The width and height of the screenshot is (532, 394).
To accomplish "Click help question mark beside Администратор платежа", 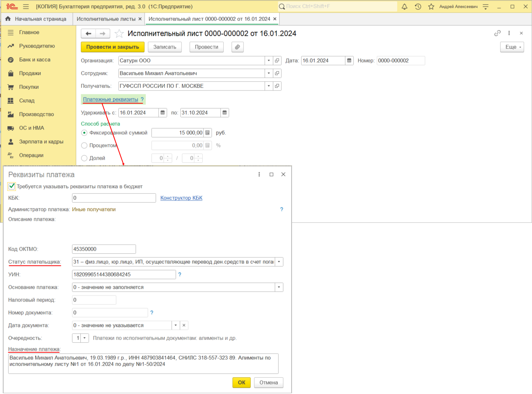I will (x=282, y=209).
